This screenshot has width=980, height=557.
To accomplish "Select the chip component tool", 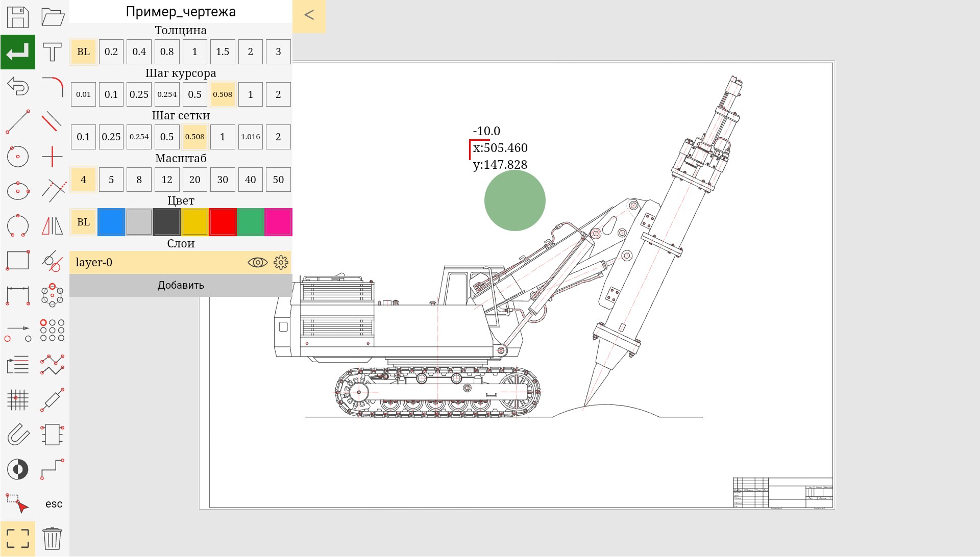I will [x=52, y=435].
